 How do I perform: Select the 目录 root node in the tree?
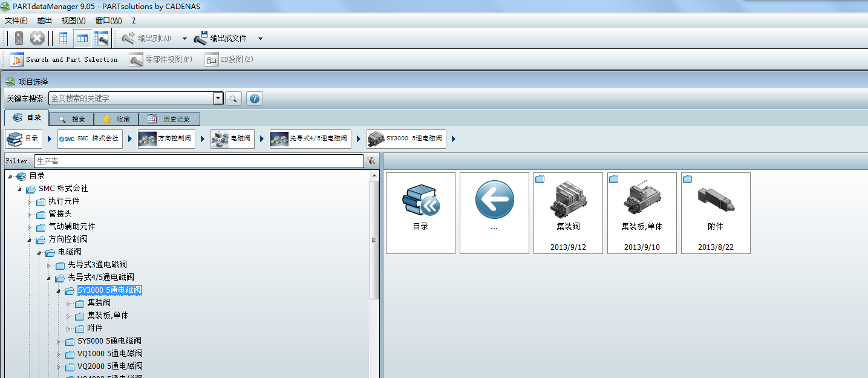click(x=37, y=176)
